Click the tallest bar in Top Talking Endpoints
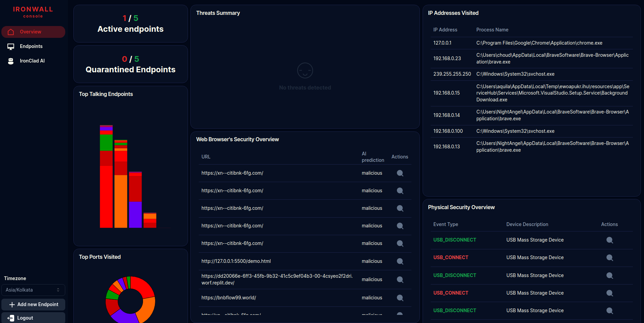This screenshot has height=323, width=644. tap(106, 176)
